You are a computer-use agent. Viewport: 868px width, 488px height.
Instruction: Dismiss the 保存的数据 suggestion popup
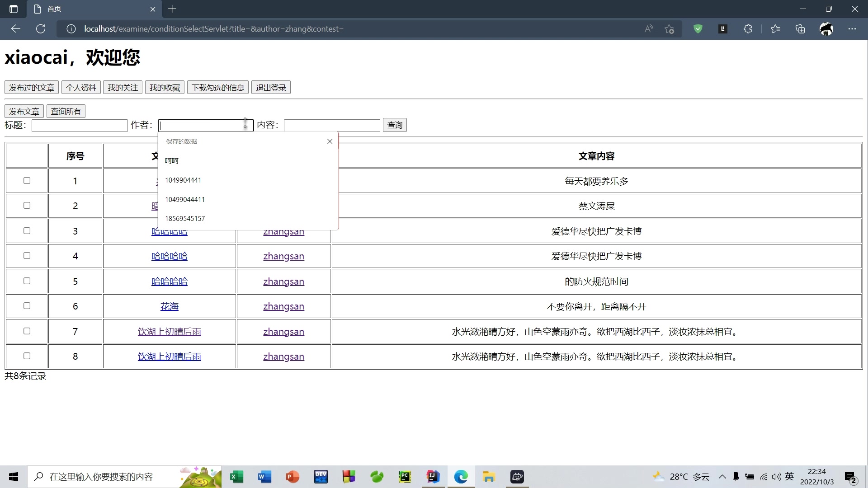(330, 141)
